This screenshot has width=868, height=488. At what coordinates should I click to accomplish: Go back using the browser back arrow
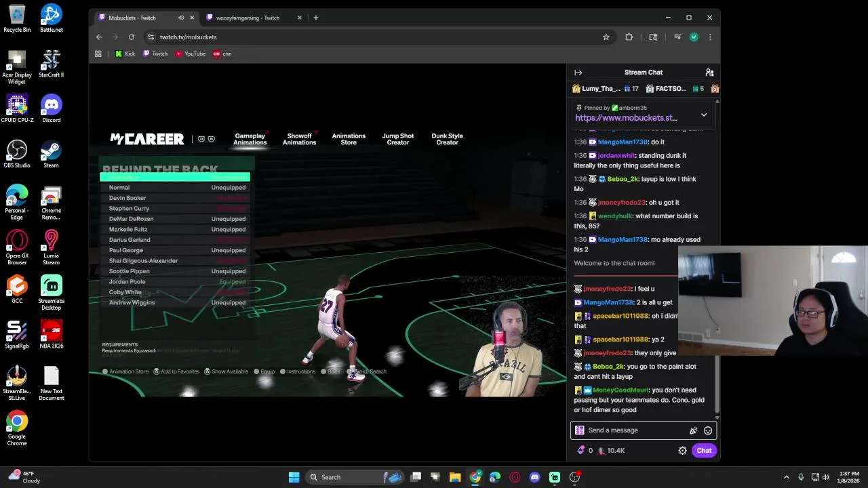point(99,37)
